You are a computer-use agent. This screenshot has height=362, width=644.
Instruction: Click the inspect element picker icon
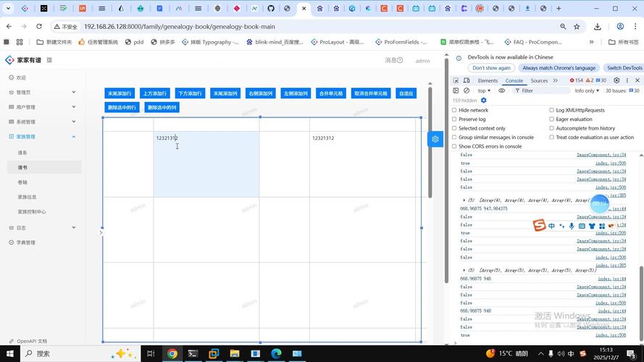[456, 80]
